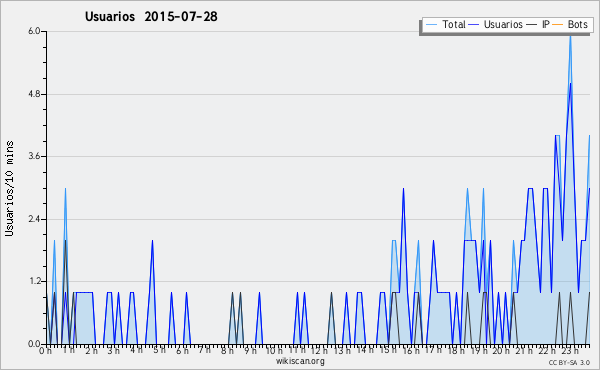Click the dark blue Usuarios legend line

(x=474, y=25)
